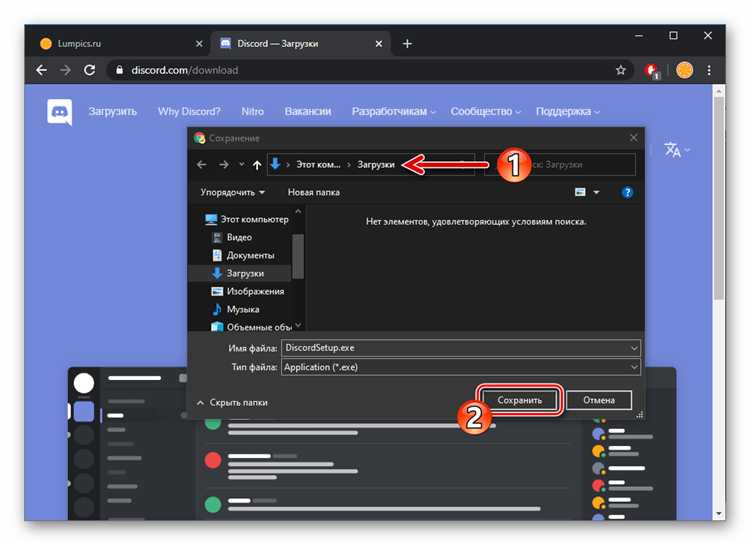750x545 pixels.
Task: Click the folder tree scrollbar thumb
Action: click(x=298, y=256)
